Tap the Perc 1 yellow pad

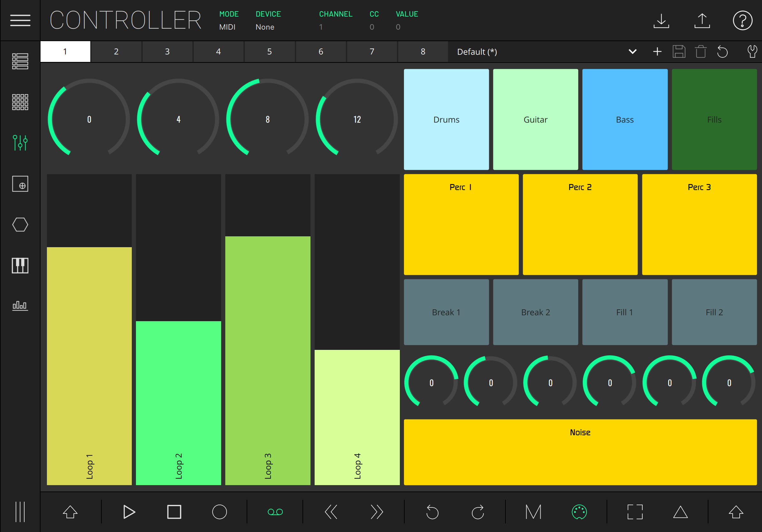[461, 225]
